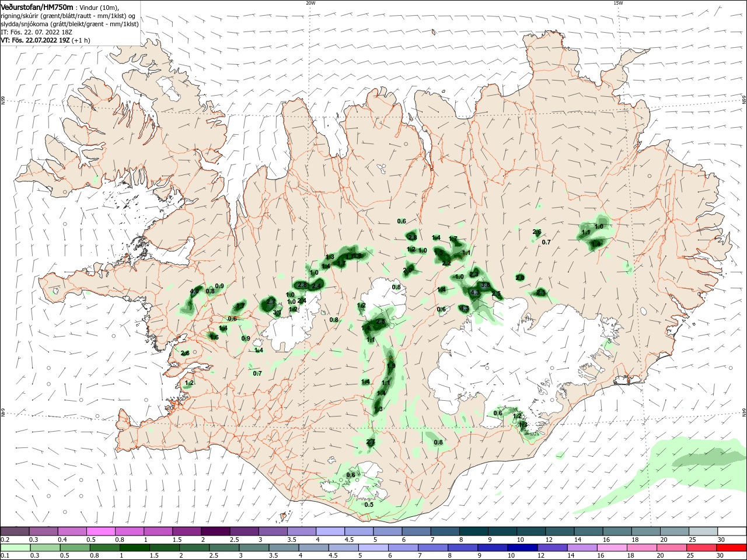Pick the pale lavender 4 swatch in upper legend
The height and width of the screenshot is (560, 747).
329,531
